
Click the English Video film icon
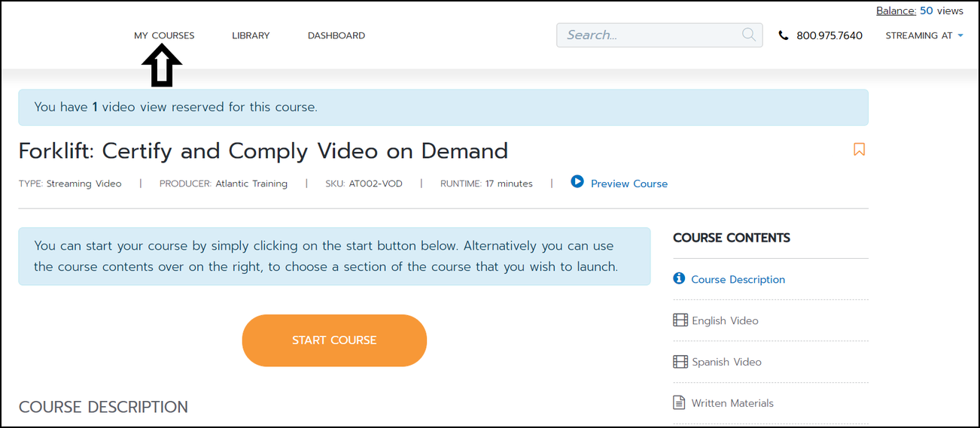[x=680, y=320]
